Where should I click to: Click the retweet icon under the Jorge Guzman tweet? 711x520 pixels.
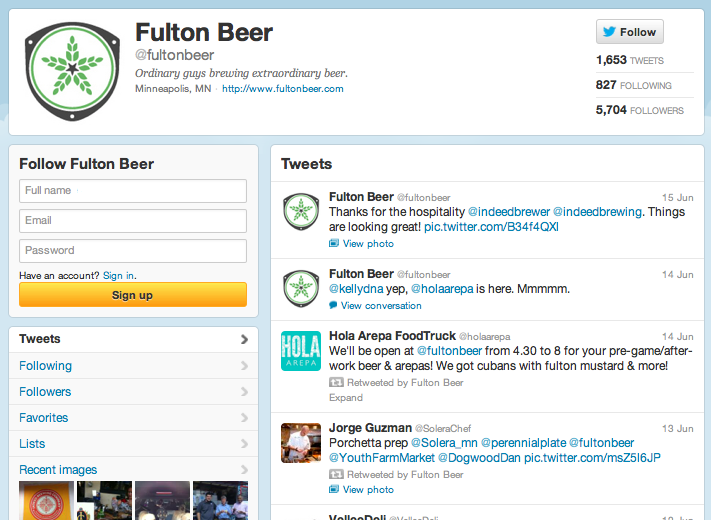[336, 475]
